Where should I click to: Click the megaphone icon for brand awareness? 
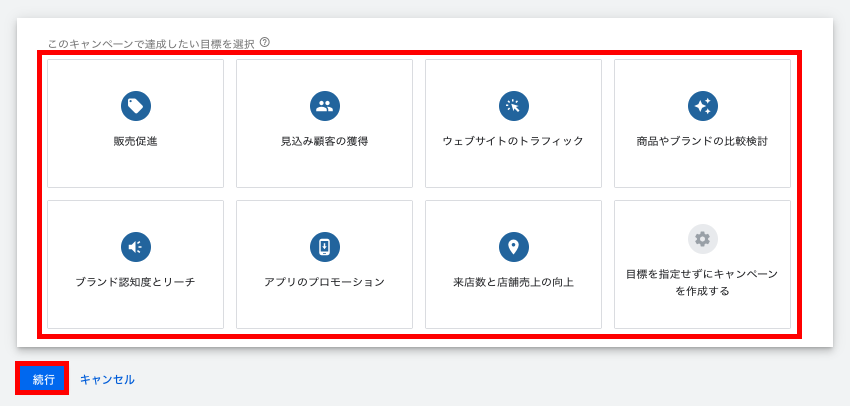(135, 247)
